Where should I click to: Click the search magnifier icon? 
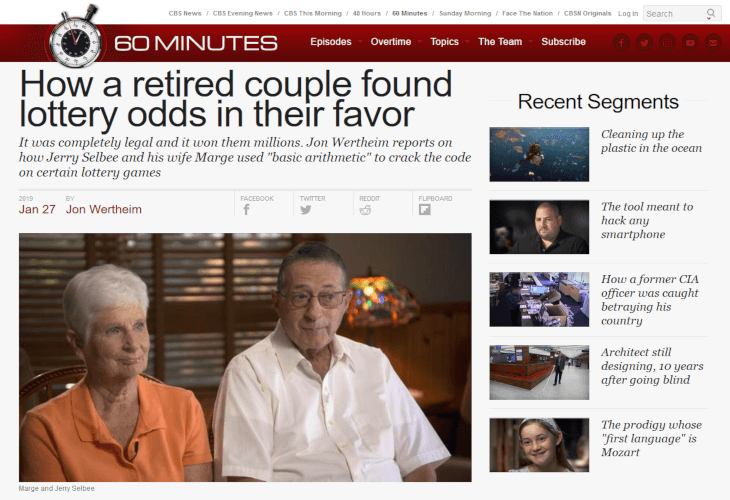pyautogui.click(x=710, y=14)
